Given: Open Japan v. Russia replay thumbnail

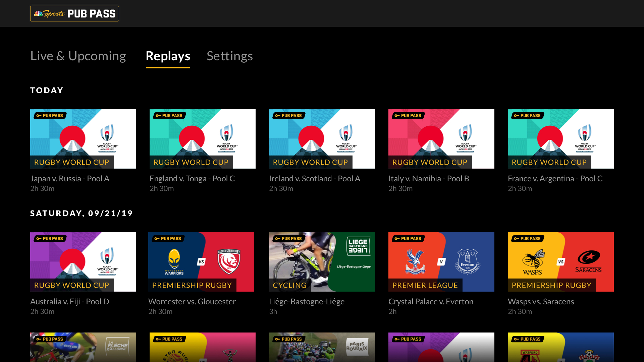Looking at the screenshot, I should (83, 138).
